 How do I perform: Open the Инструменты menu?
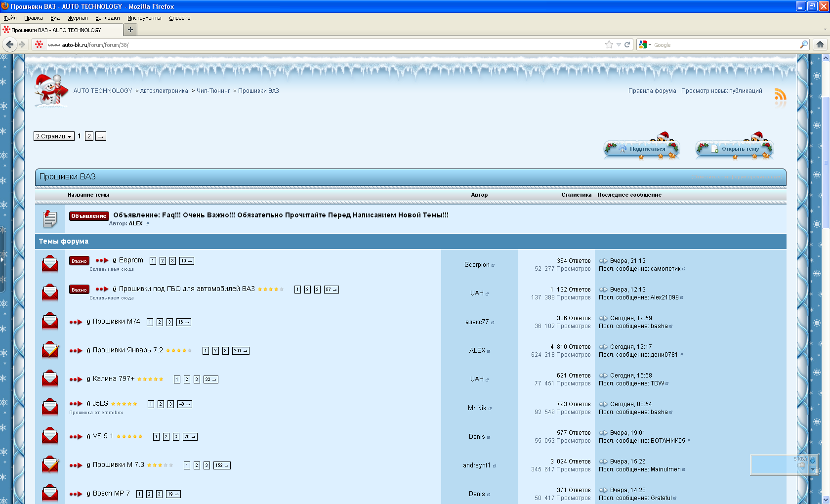click(144, 18)
